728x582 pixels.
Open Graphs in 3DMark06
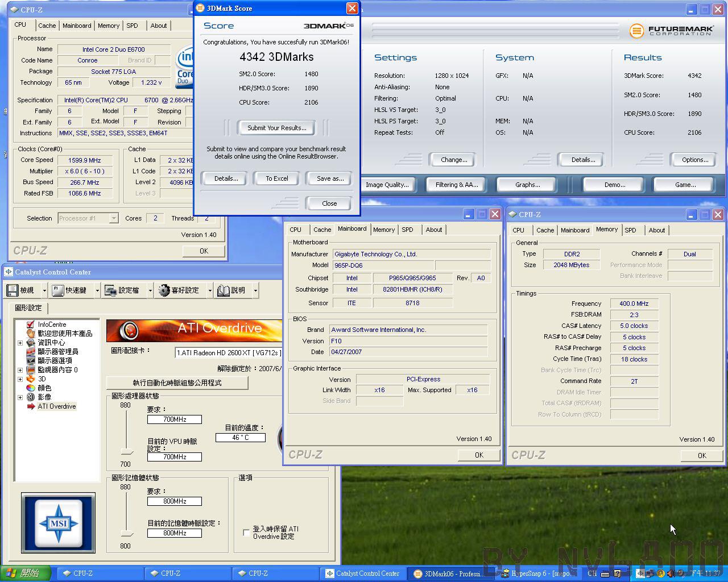click(x=528, y=185)
